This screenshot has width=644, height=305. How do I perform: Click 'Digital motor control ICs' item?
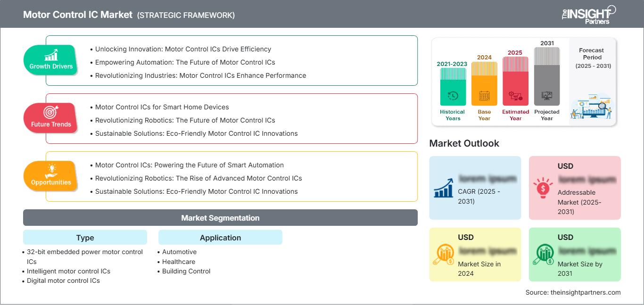click(63, 280)
